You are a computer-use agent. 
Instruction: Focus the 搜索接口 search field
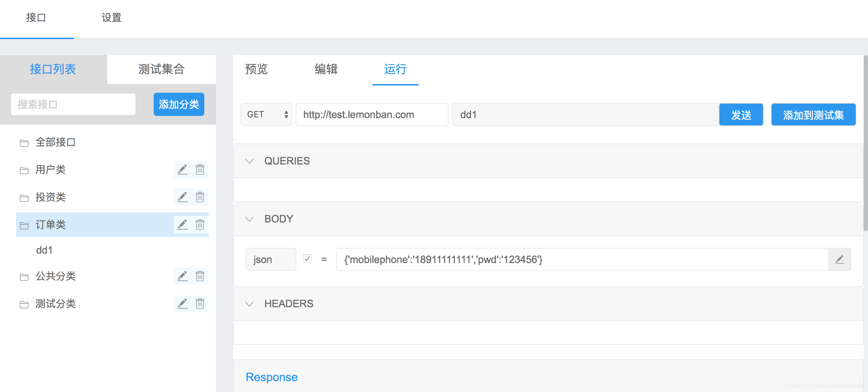[73, 104]
